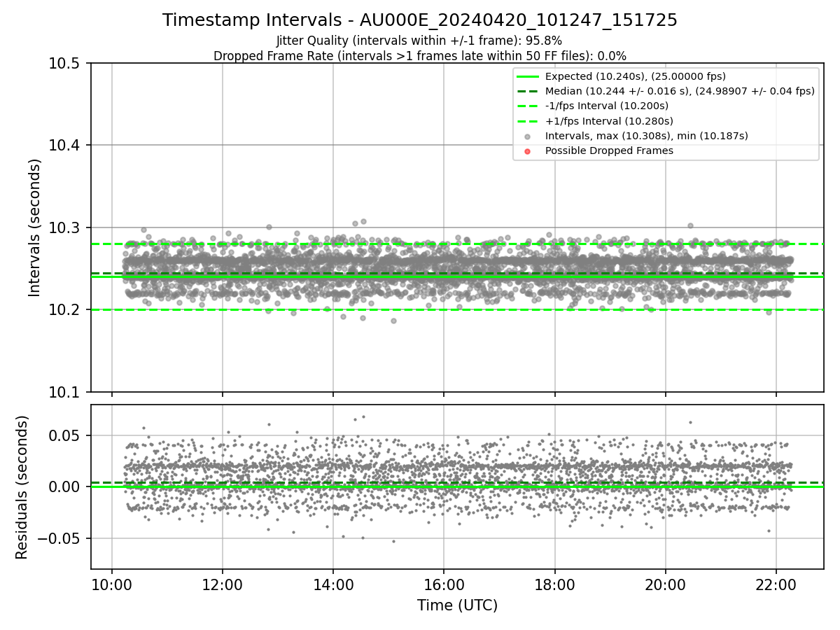Viewport: 840px width, 630px height.
Task: Select legend entry 'Possible Dropped Frames'
Action: tap(609, 150)
